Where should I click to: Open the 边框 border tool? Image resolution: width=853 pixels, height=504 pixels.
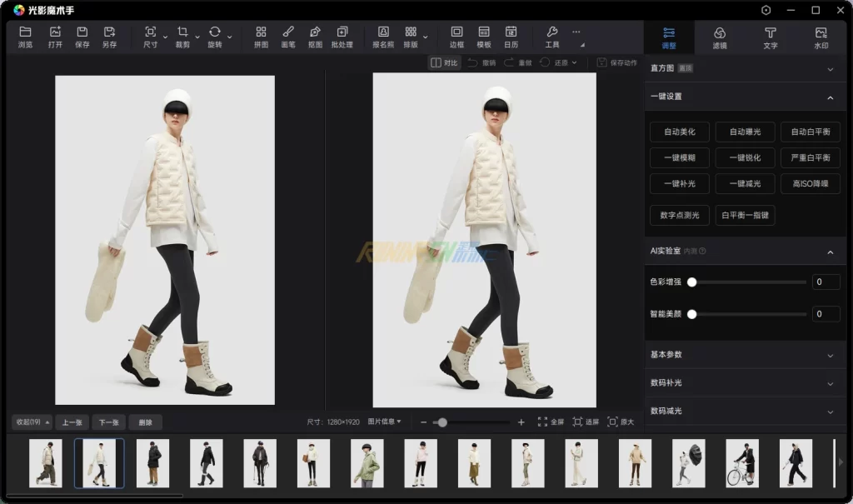456,37
